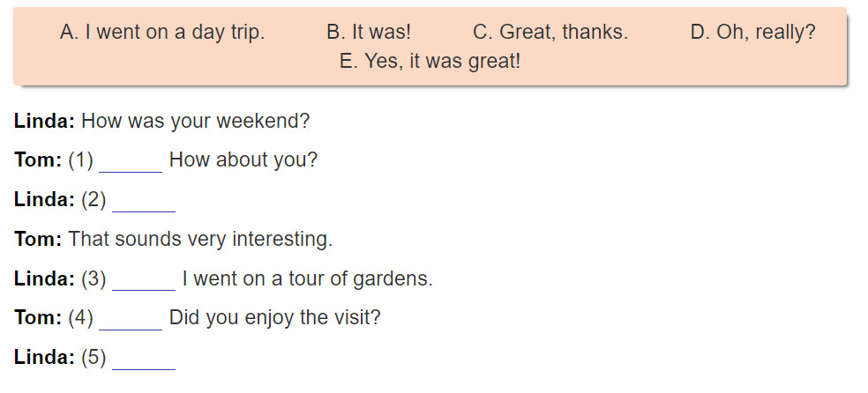Choose option B 'It was!'
This screenshot has width=868, height=393.
369,33
